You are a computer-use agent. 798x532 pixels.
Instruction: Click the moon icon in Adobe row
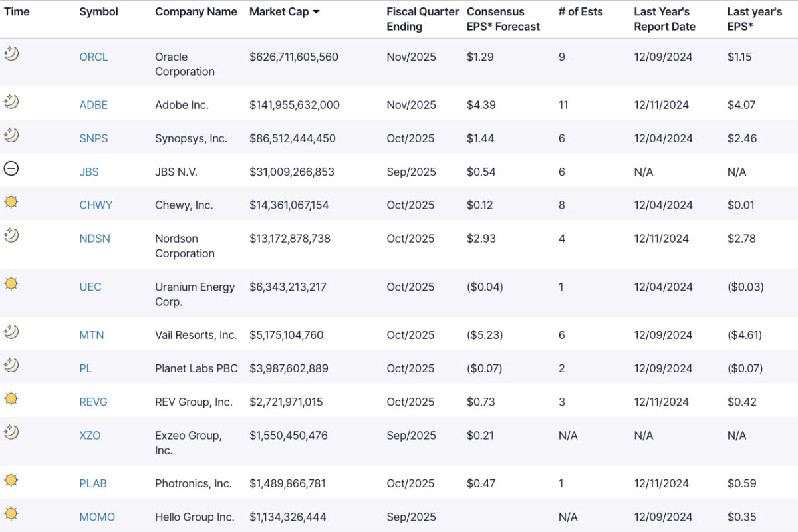pyautogui.click(x=11, y=102)
